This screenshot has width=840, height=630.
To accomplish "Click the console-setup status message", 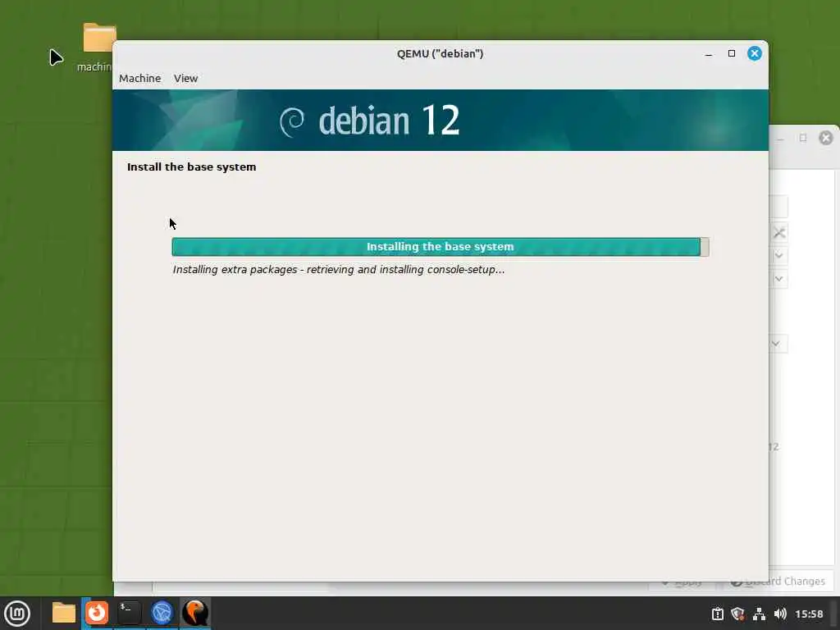I will [339, 269].
